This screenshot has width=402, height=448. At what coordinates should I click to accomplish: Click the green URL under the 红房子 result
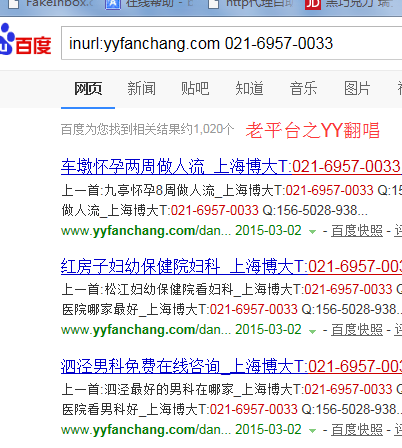pyautogui.click(x=146, y=330)
